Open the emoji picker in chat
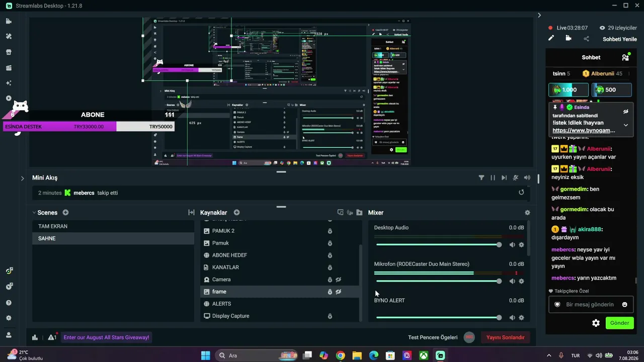Screen dimensions: 644x362 (x=625, y=305)
